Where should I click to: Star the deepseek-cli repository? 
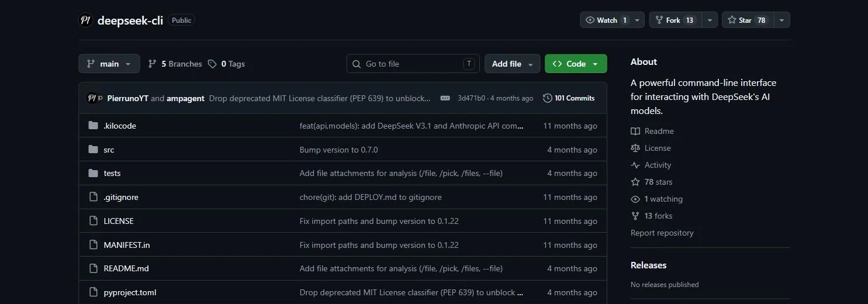tap(748, 20)
